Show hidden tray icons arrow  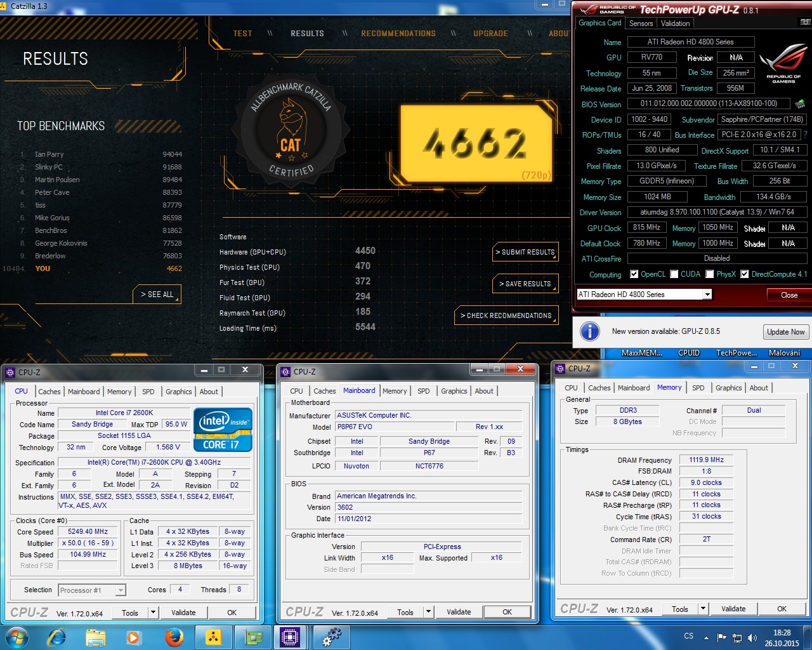click(x=706, y=637)
